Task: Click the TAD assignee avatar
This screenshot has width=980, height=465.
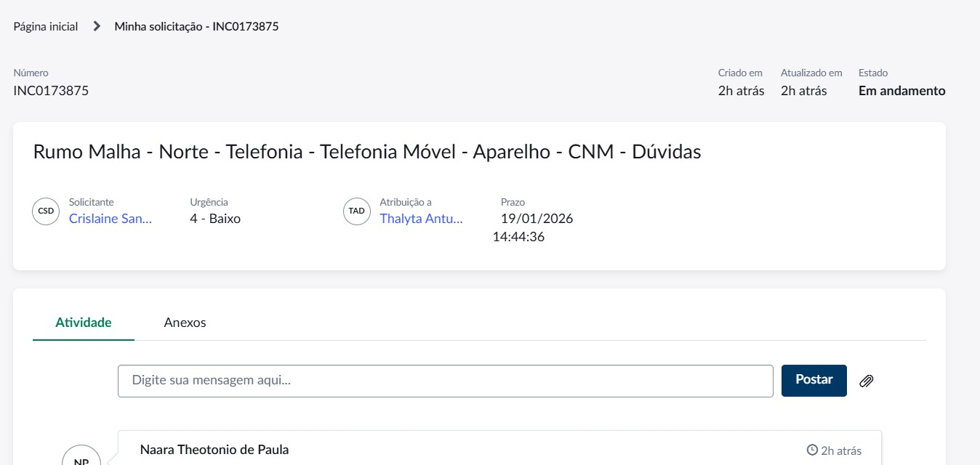Action: (356, 211)
